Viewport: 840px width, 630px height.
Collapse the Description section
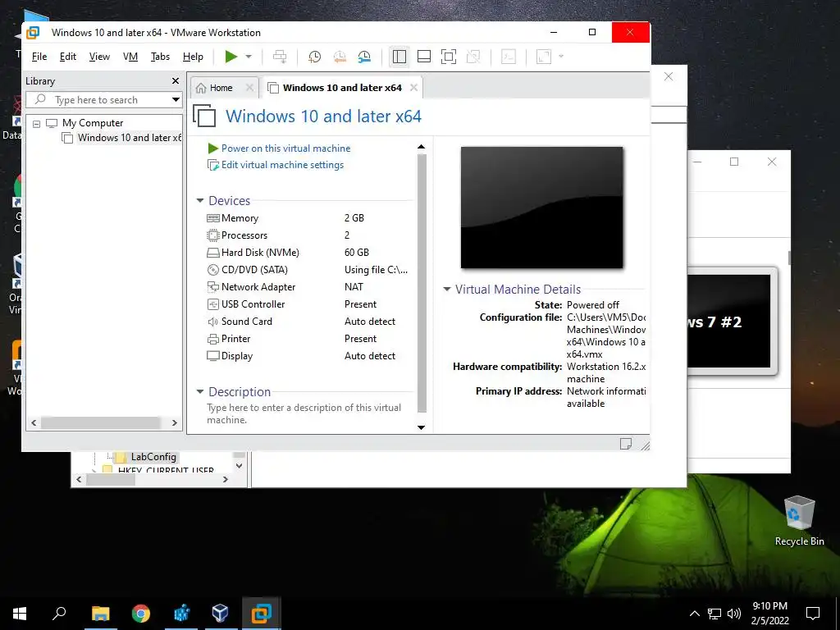(200, 391)
